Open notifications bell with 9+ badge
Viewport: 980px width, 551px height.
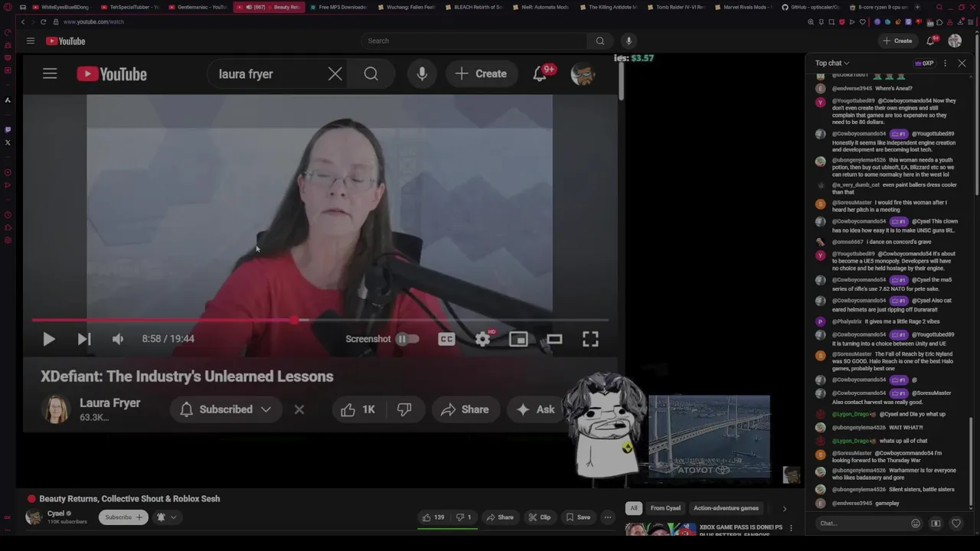click(541, 74)
